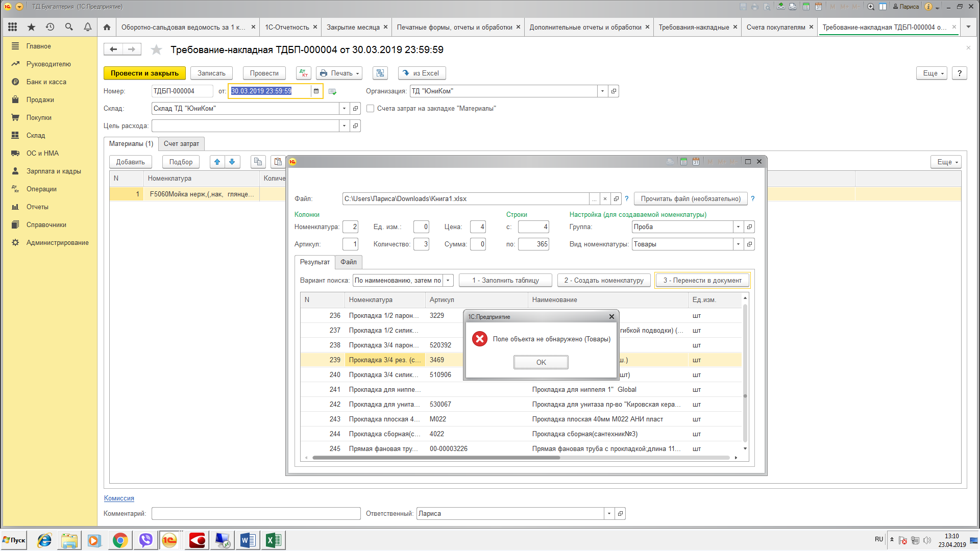Click the Добавить button in Materials
The height and width of the screenshot is (551, 980).
click(131, 162)
